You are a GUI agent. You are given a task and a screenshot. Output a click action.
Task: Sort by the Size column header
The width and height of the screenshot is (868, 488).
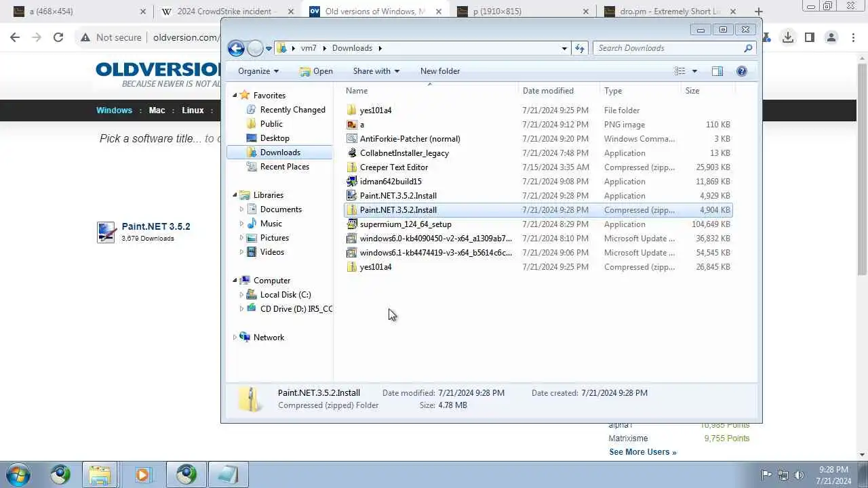click(708, 91)
